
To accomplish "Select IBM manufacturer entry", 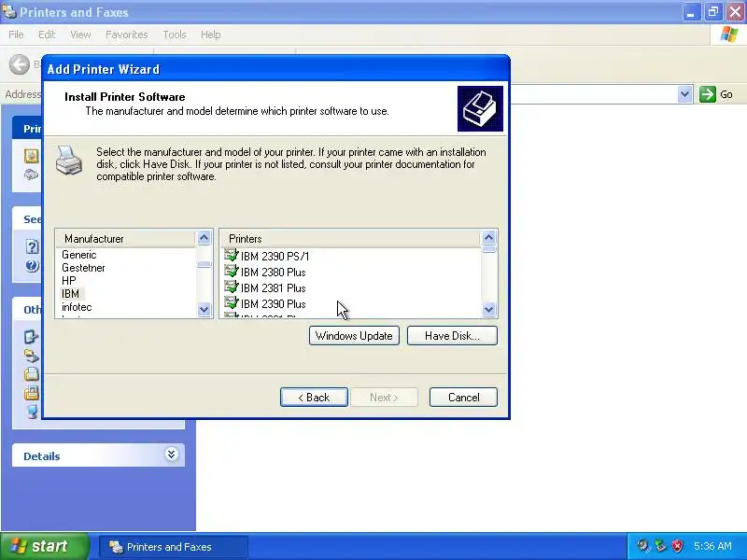I will tap(71, 294).
